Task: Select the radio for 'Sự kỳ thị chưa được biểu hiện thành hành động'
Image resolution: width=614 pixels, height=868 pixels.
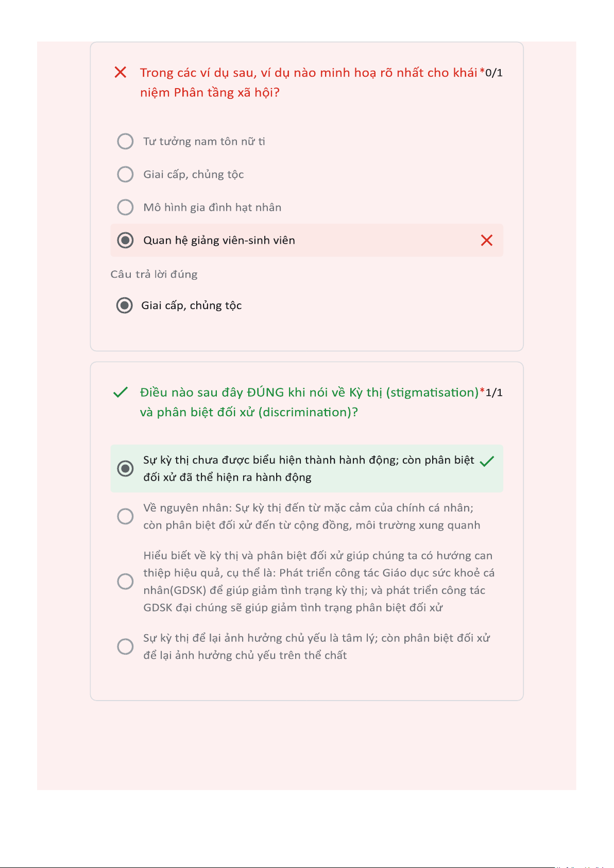Action: coord(125,468)
